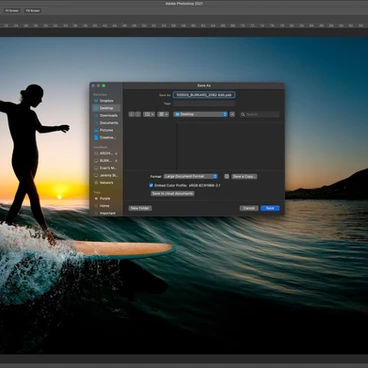Select Desktop in the Favorites sidebar

(x=106, y=108)
